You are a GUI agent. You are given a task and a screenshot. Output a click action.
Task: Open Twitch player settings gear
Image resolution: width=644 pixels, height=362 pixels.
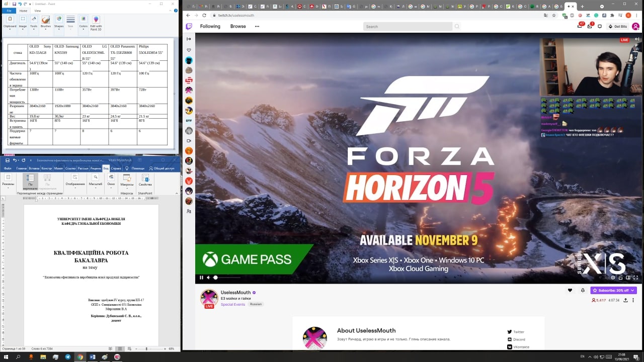click(613, 278)
